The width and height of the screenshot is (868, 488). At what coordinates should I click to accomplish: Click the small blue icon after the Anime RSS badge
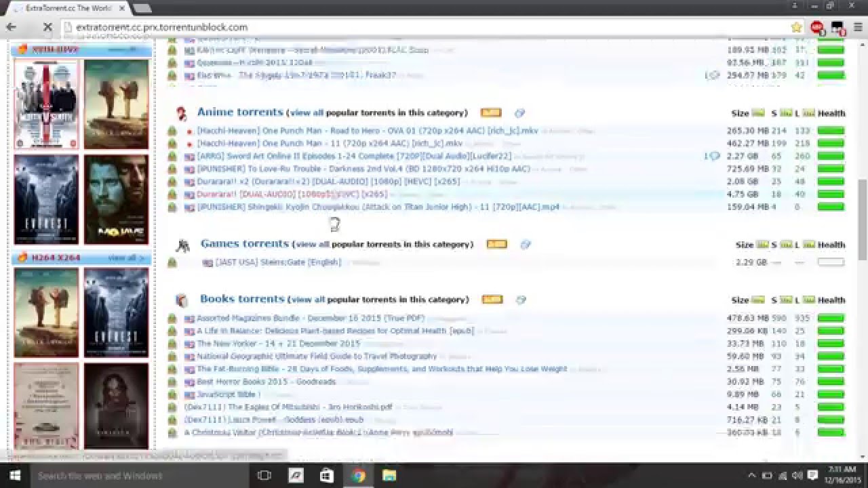point(519,113)
